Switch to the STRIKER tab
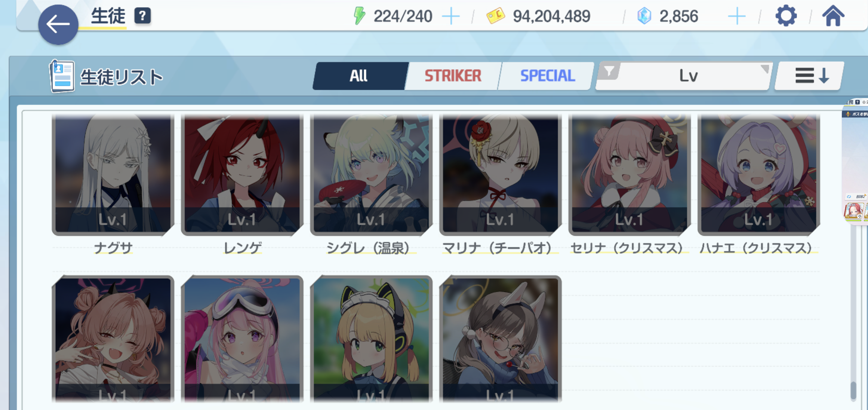868x410 pixels. click(x=453, y=76)
